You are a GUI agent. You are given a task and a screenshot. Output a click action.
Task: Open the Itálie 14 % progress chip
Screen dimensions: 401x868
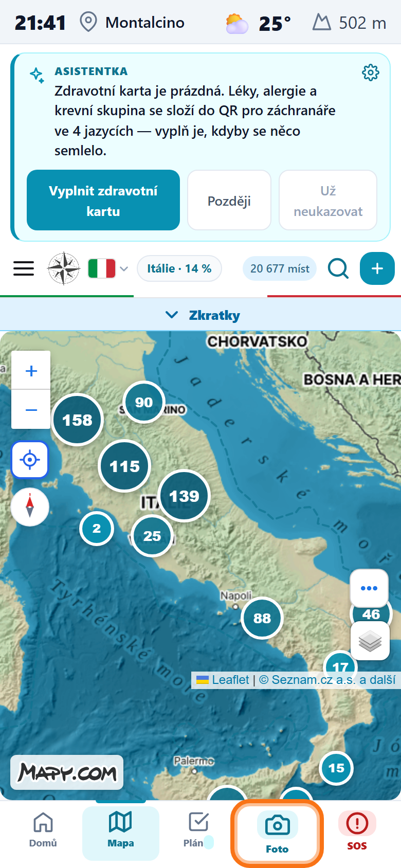click(179, 268)
